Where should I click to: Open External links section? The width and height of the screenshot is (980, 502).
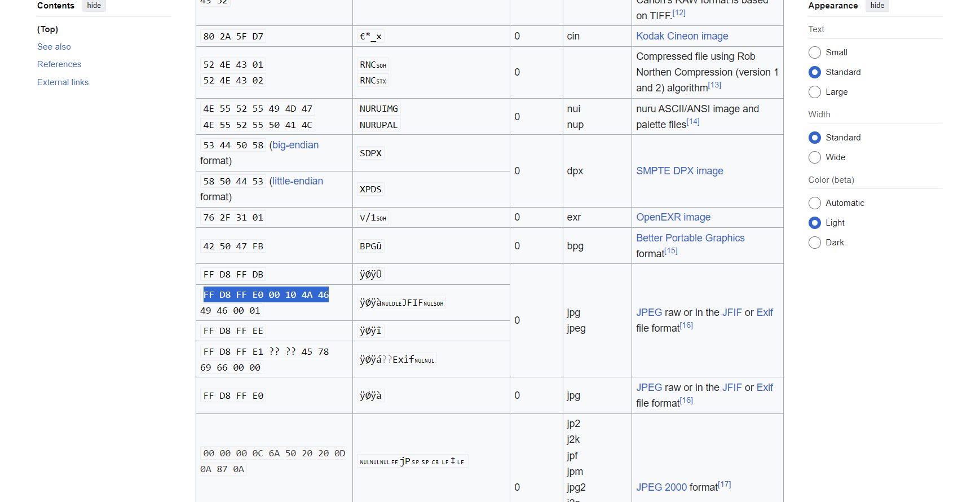(x=63, y=82)
